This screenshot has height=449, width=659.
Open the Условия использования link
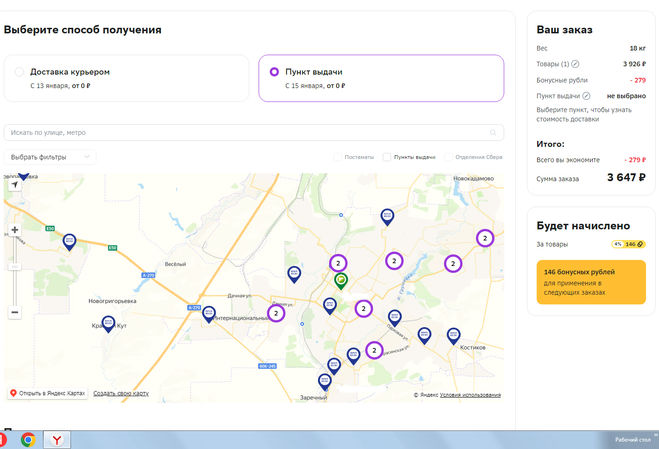(469, 395)
